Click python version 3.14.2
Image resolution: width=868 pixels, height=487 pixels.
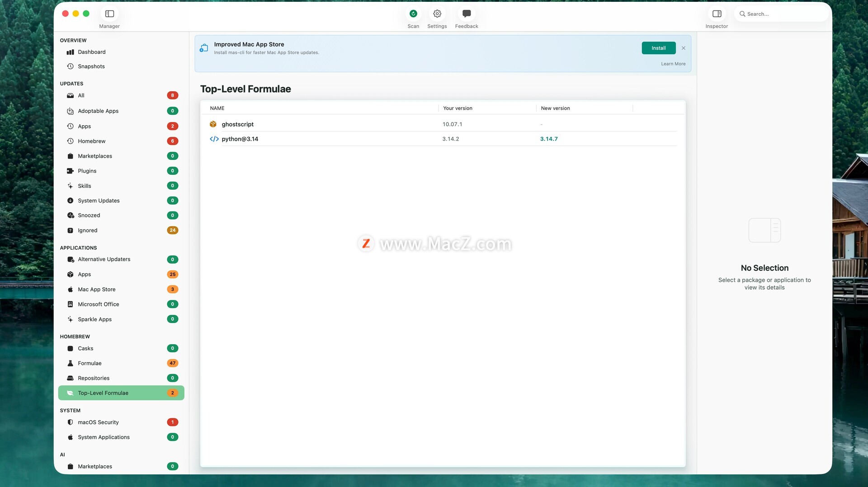pyautogui.click(x=450, y=139)
